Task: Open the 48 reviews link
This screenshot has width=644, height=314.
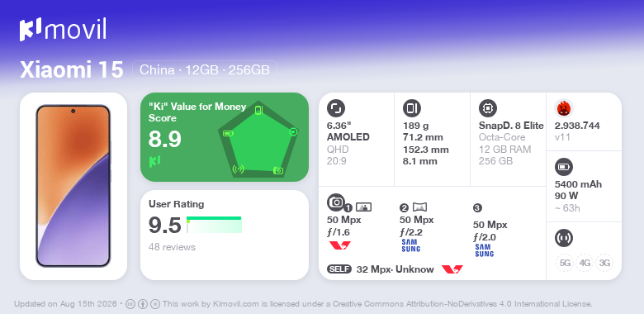Action: tap(172, 247)
